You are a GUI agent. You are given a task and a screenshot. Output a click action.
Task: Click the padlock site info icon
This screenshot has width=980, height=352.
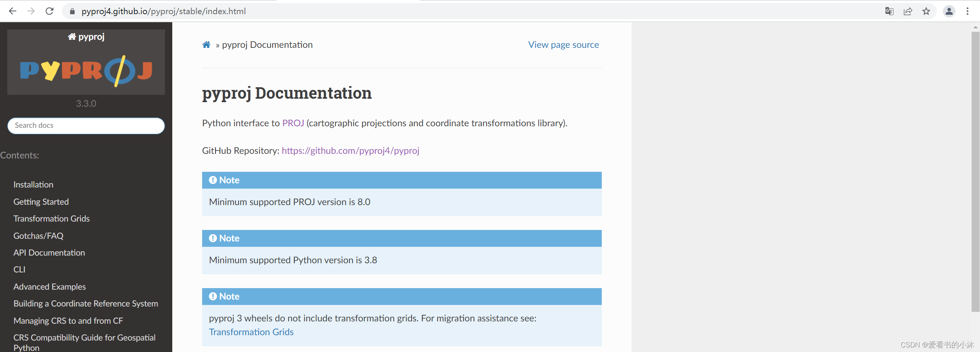click(x=72, y=11)
